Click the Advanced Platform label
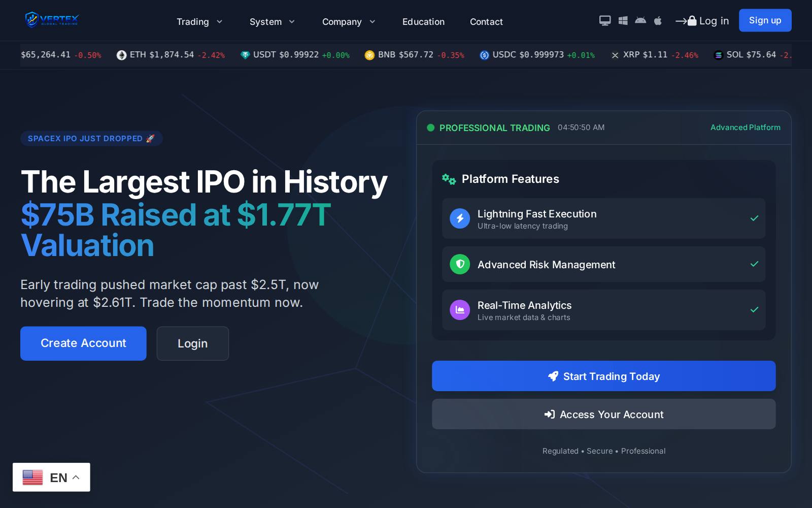Viewport: 812px width, 508px height. click(746, 128)
